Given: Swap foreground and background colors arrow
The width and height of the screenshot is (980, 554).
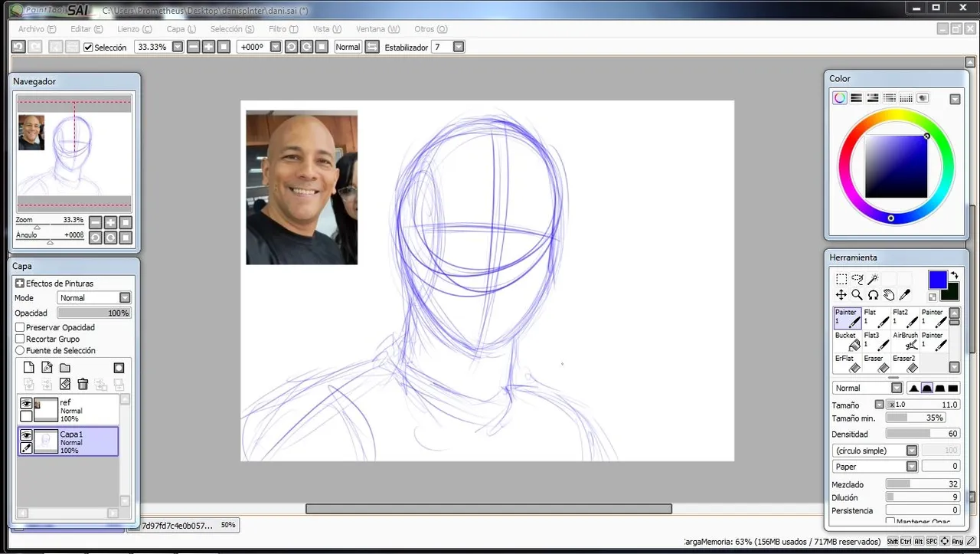Looking at the screenshot, I should click(955, 275).
